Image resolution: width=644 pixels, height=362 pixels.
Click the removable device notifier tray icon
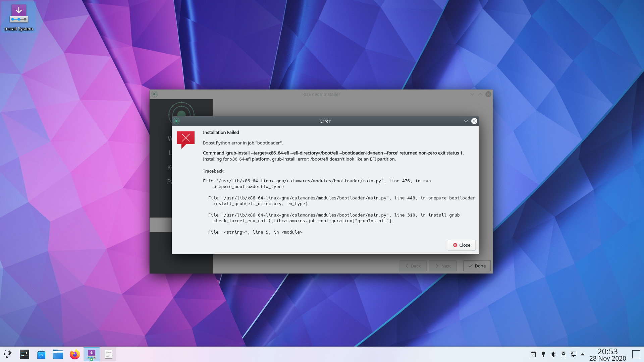563,354
